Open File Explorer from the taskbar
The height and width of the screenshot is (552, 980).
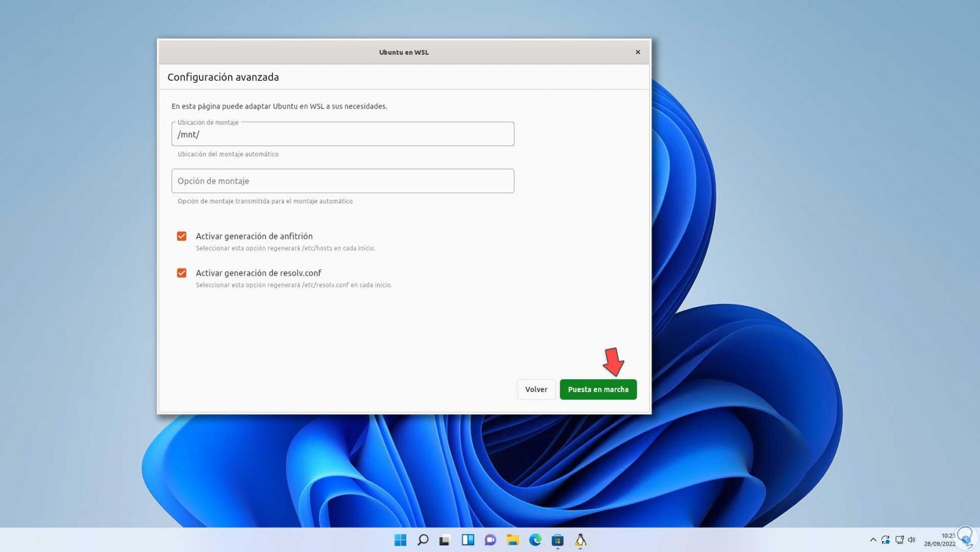[512, 540]
